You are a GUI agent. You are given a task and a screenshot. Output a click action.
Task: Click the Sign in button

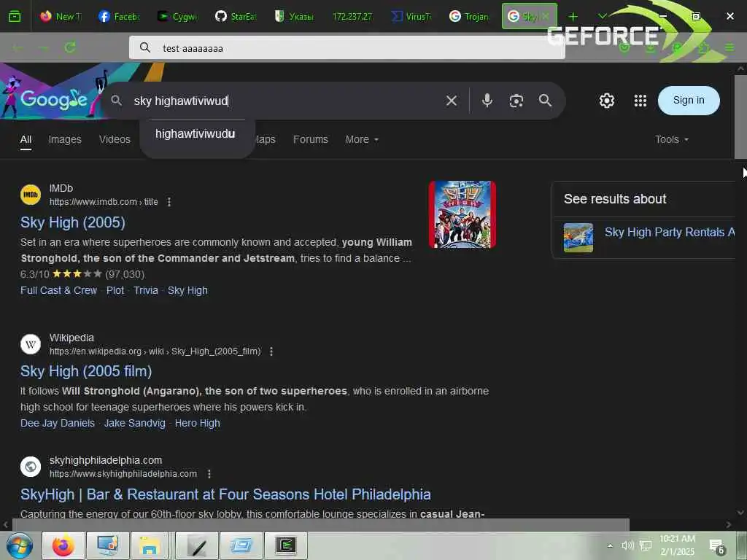689,101
